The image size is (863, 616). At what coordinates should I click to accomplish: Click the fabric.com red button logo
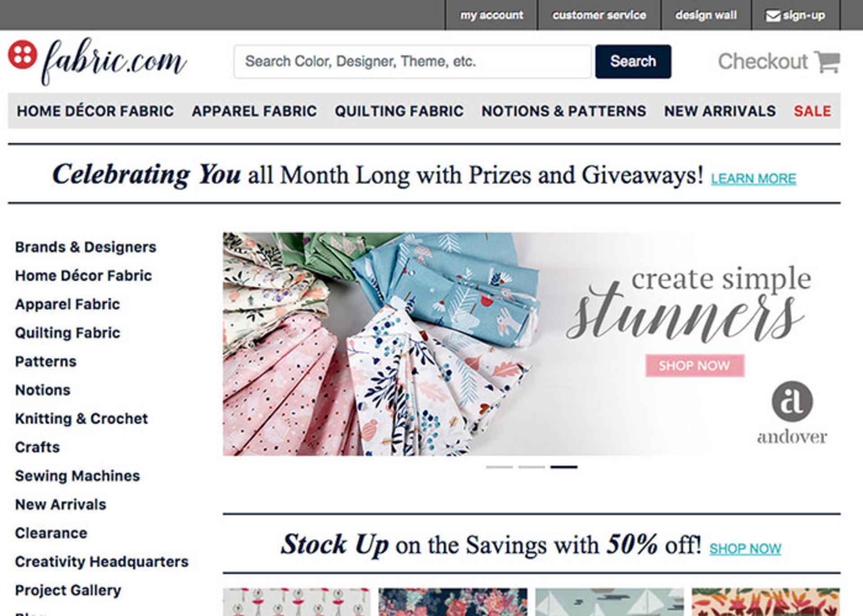coord(22,54)
